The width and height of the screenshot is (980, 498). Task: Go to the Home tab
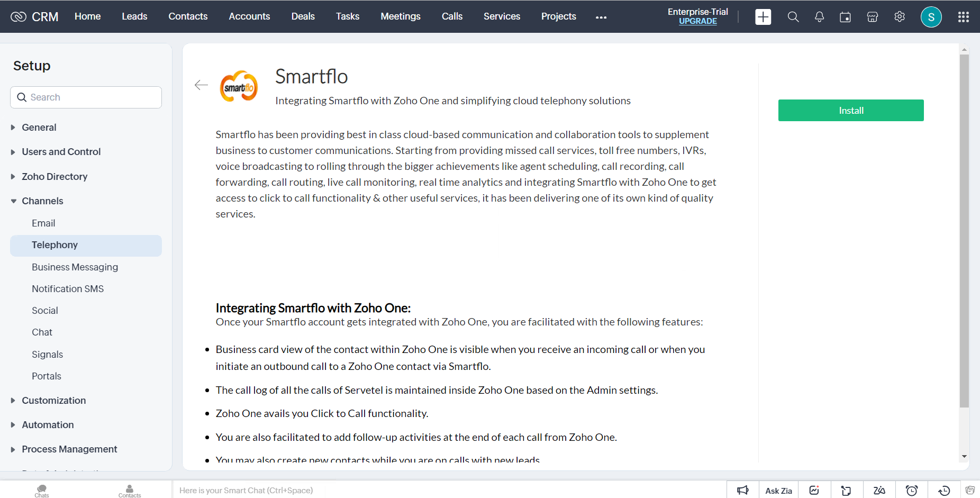pyautogui.click(x=87, y=16)
